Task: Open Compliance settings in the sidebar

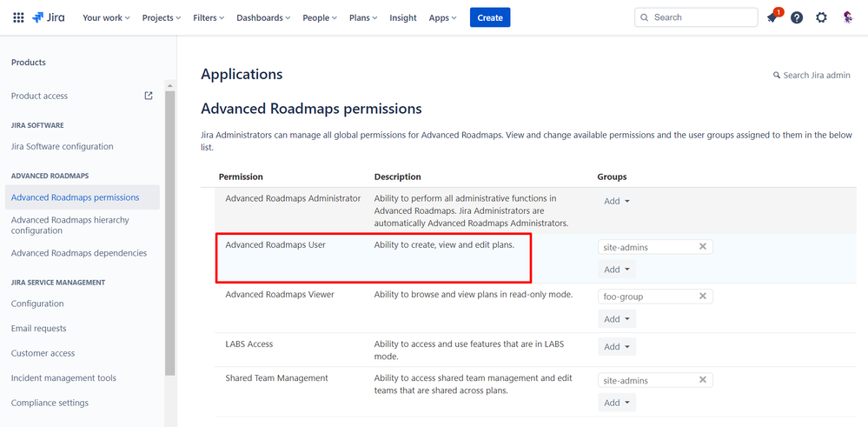Action: click(50, 403)
